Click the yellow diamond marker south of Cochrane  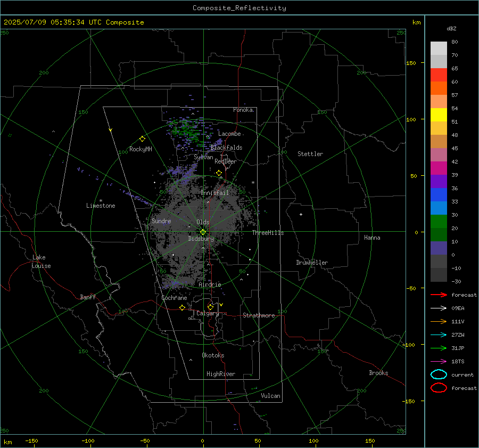(183, 307)
